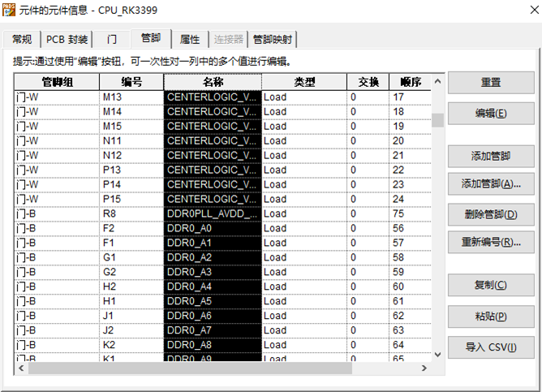This screenshot has width=542, height=392.
Task: Click the 粘贴(P) button
Action: 491,316
